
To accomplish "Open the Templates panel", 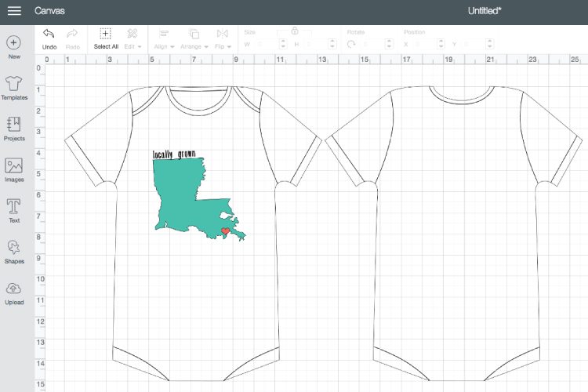I will (x=14, y=88).
